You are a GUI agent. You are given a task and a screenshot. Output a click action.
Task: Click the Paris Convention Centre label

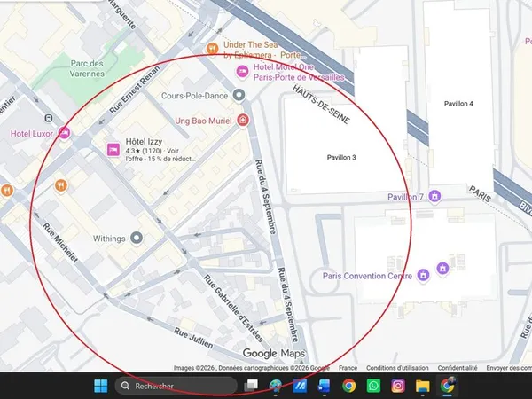tap(367, 276)
